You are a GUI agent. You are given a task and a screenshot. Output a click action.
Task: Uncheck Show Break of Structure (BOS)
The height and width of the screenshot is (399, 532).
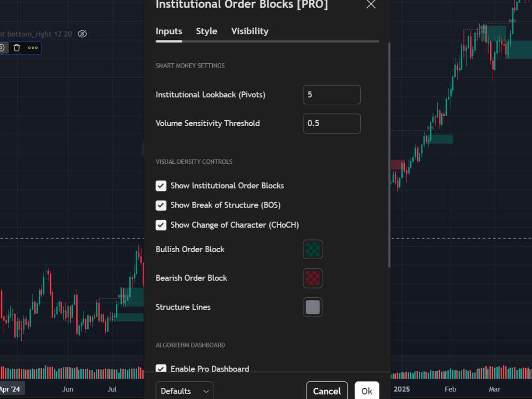coord(161,205)
